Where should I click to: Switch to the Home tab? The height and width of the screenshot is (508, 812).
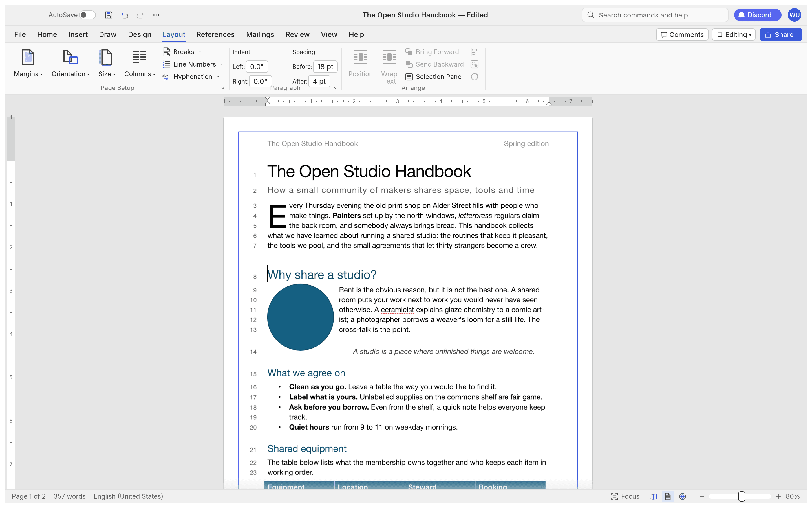tap(47, 35)
